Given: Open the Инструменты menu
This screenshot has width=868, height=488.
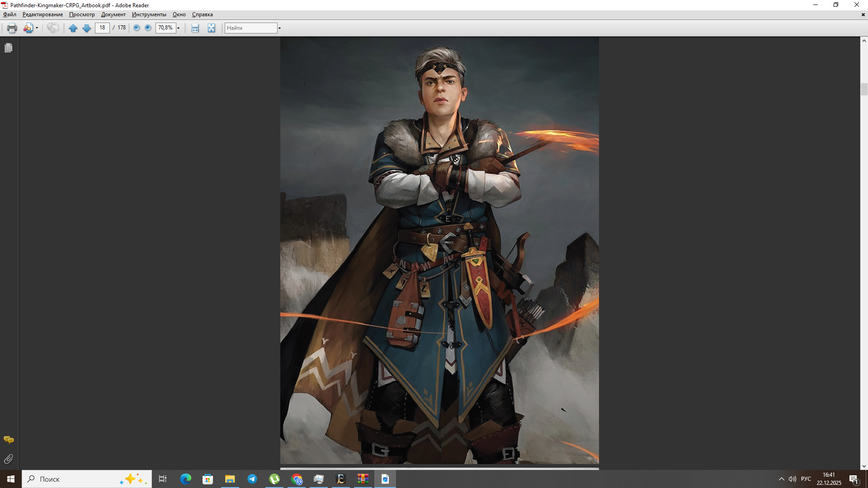Looking at the screenshot, I should (x=149, y=14).
